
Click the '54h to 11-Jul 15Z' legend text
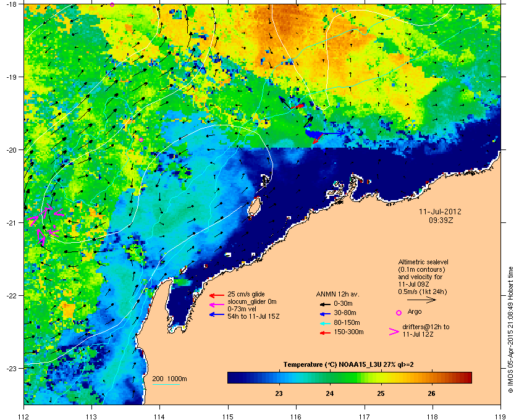point(253,316)
